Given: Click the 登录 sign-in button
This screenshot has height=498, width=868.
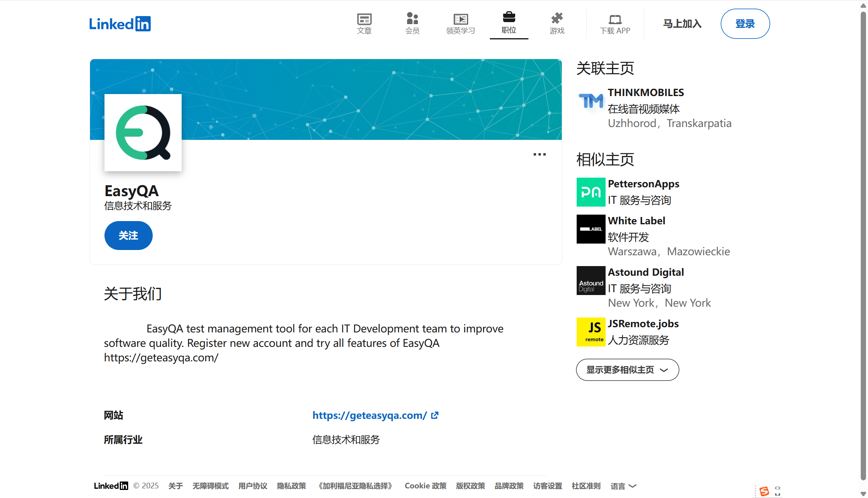Looking at the screenshot, I should pos(745,24).
